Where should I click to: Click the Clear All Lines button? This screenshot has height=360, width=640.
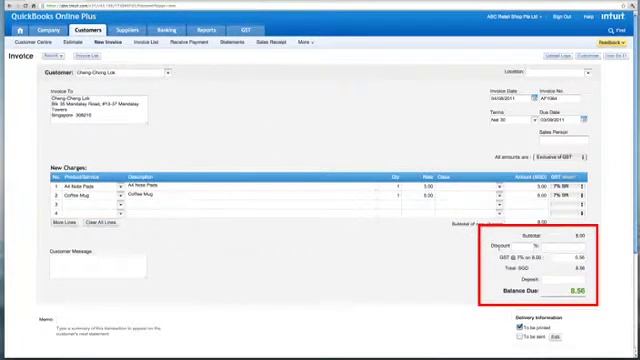[x=101, y=222]
